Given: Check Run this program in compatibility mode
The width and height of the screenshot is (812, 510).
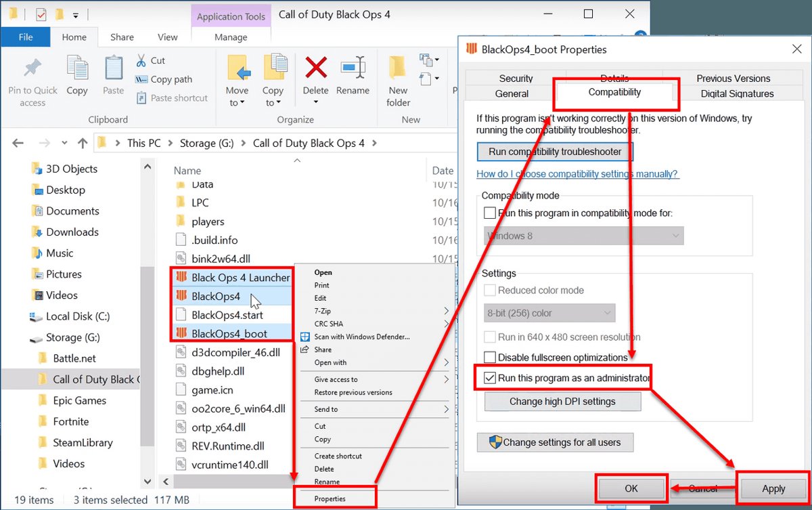Looking at the screenshot, I should click(490, 213).
